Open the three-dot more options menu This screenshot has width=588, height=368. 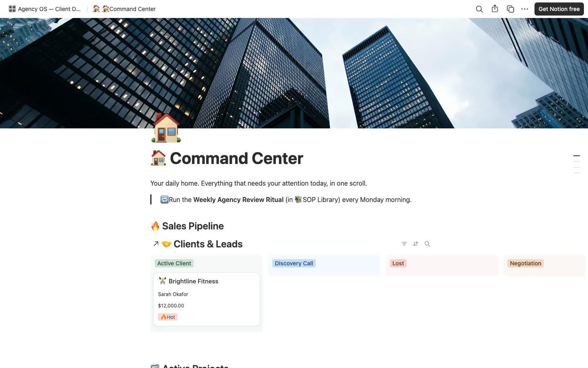point(525,9)
